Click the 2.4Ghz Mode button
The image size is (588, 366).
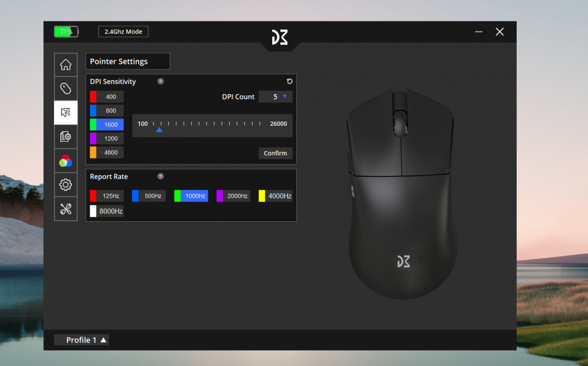pos(123,32)
